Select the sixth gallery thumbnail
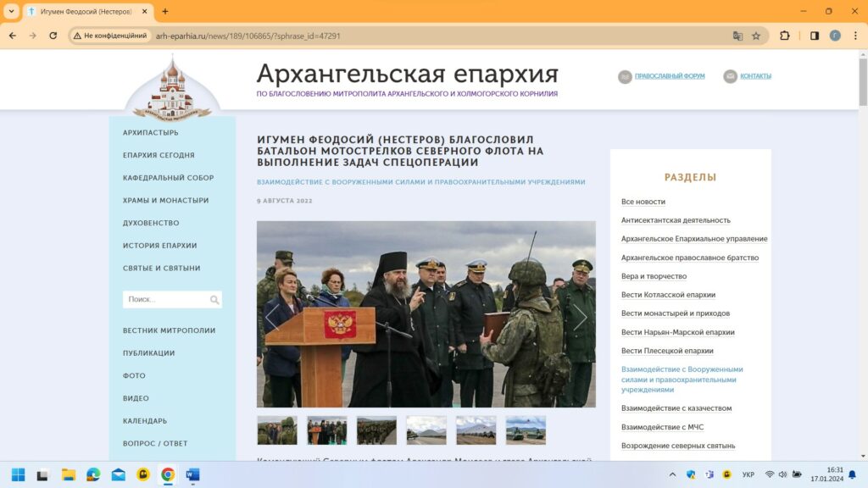 (x=526, y=430)
